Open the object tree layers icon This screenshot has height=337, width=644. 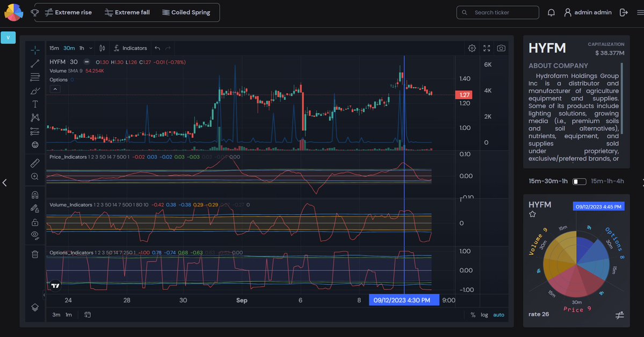click(x=35, y=307)
